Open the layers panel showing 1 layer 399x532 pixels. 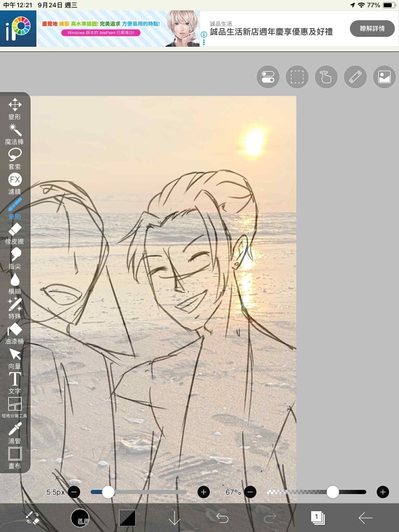tap(317, 517)
